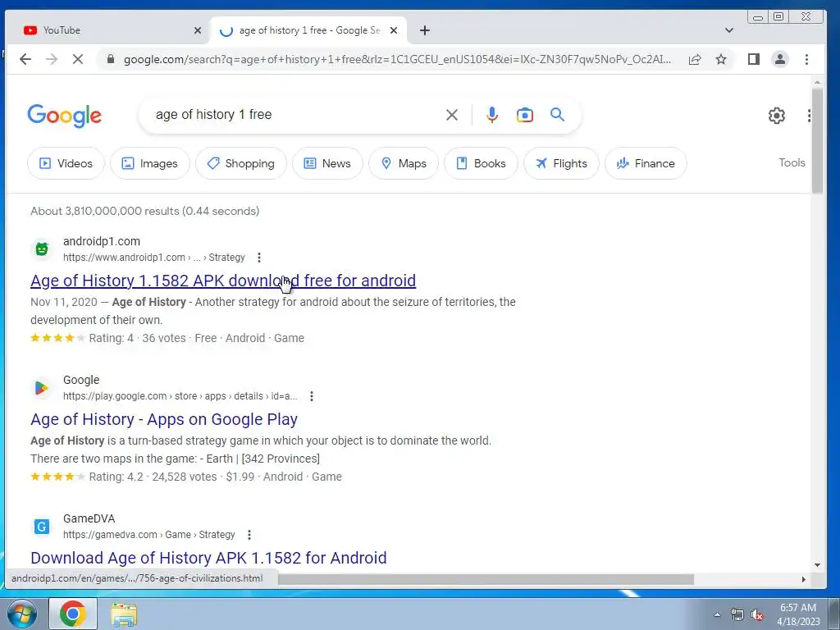Filter results by News

327,163
